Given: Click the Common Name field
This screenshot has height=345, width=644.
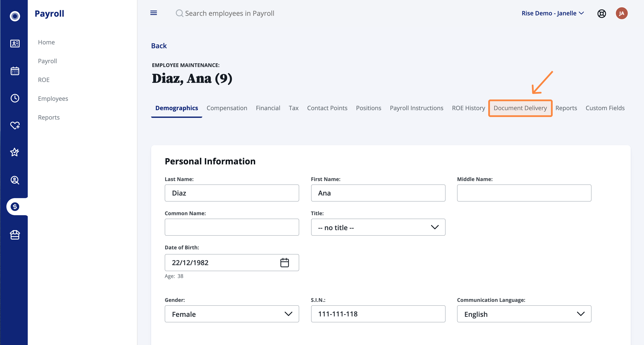Looking at the screenshot, I should click(232, 227).
